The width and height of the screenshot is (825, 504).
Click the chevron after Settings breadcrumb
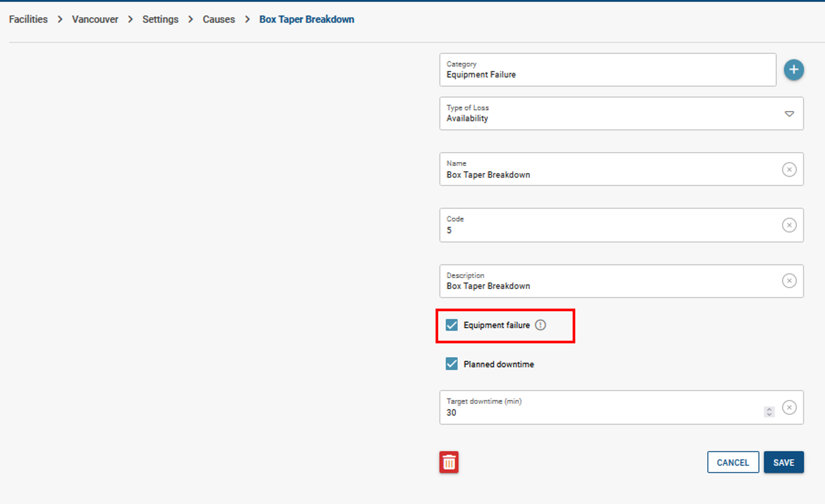(191, 19)
